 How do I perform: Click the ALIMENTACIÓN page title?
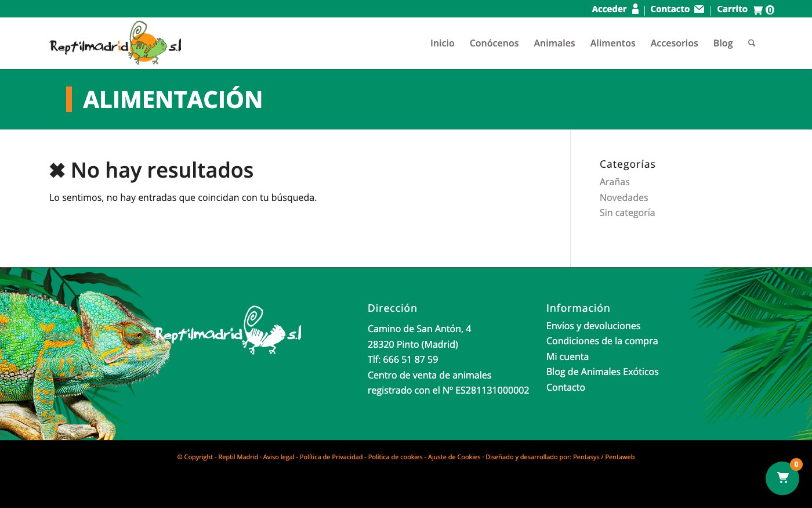(172, 99)
